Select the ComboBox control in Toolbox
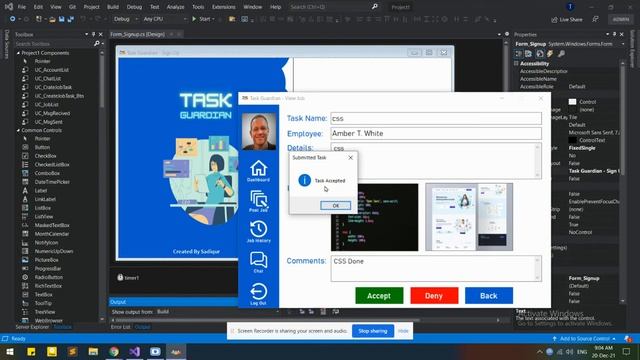 tap(47, 173)
